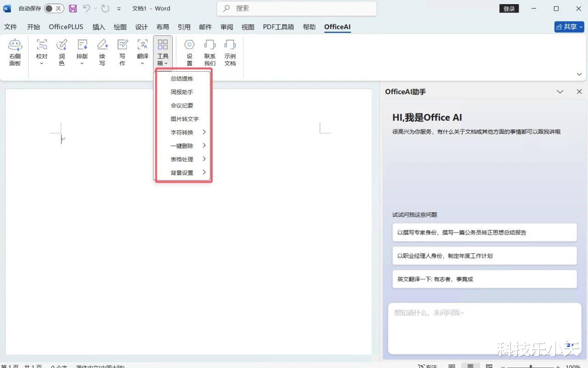The image size is (588, 368).
Task: Switch to the 开始 tab
Action: (x=34, y=27)
